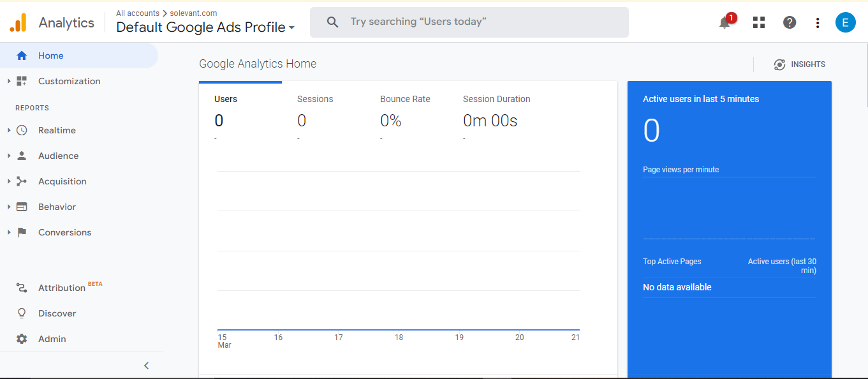Select the Audience report icon
The height and width of the screenshot is (379, 868).
coord(22,156)
